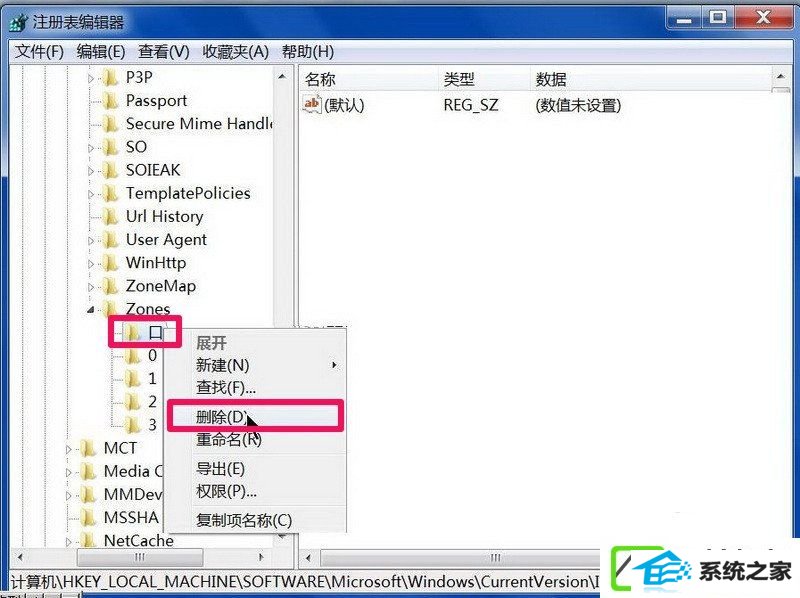Open the 收藏夹(A) menu
The width and height of the screenshot is (800, 598).
[235, 52]
